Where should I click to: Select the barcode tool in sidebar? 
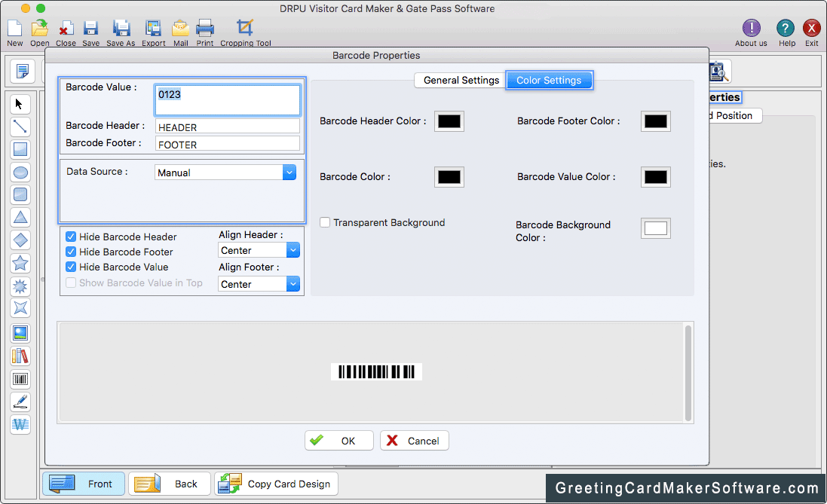pyautogui.click(x=20, y=379)
